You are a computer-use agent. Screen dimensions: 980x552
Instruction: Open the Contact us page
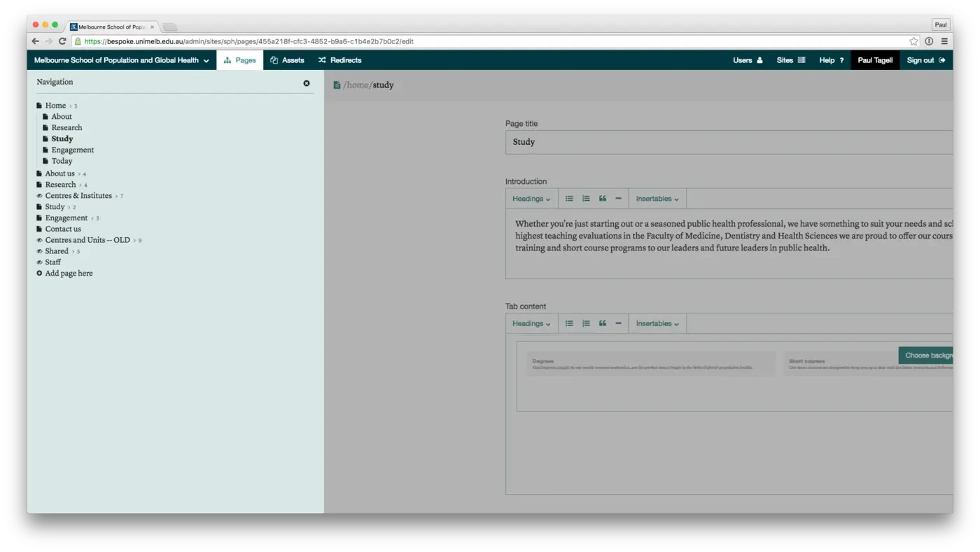click(x=63, y=229)
